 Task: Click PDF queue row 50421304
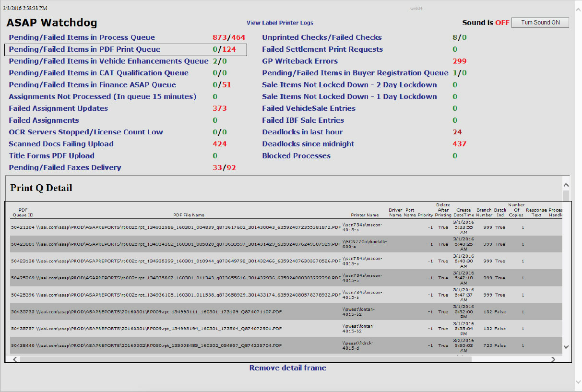point(23,227)
